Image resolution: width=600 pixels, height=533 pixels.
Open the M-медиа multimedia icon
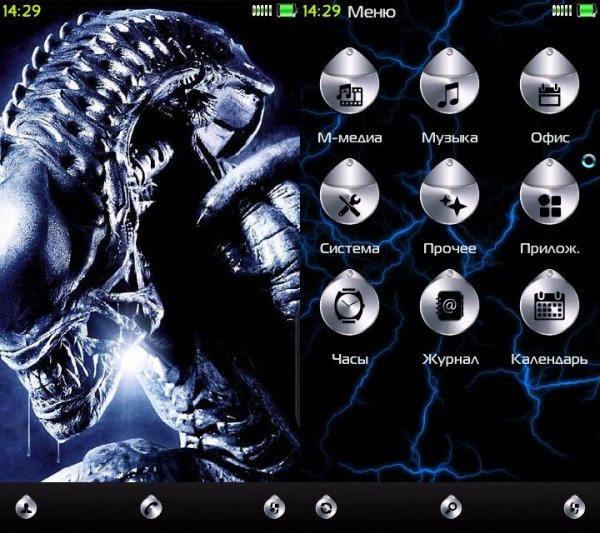pyautogui.click(x=349, y=81)
